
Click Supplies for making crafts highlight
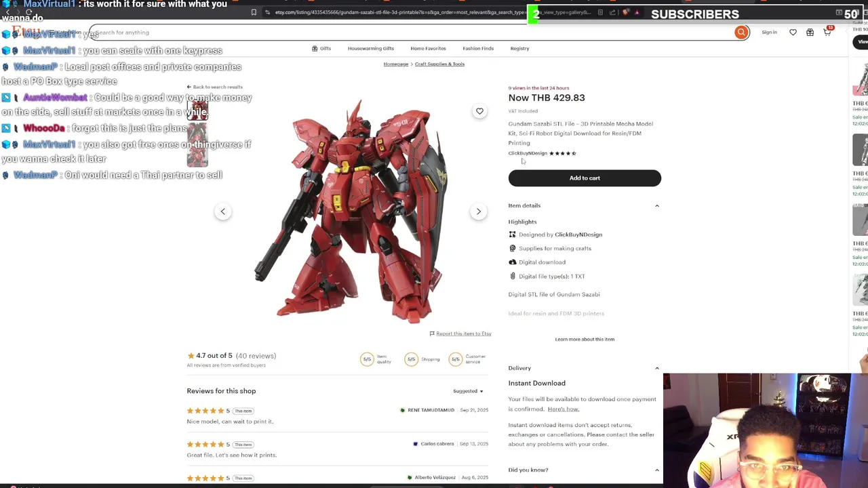[555, 248]
